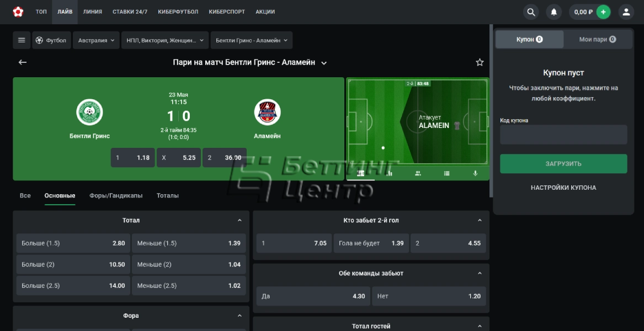Click the green deposit plus button
The height and width of the screenshot is (331, 644).
(x=603, y=12)
